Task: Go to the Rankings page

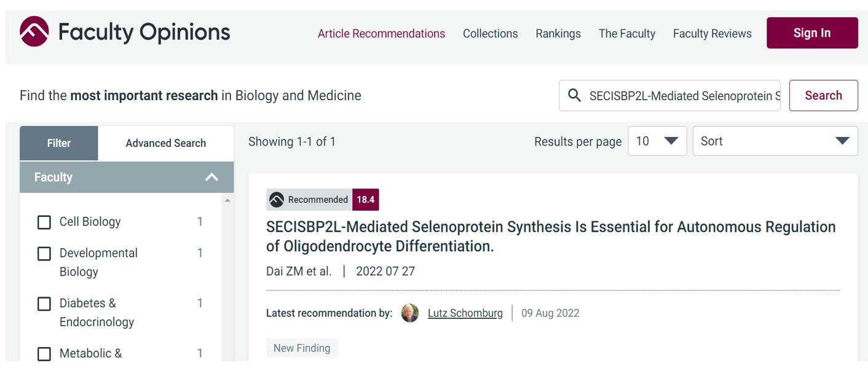Action: (x=558, y=34)
